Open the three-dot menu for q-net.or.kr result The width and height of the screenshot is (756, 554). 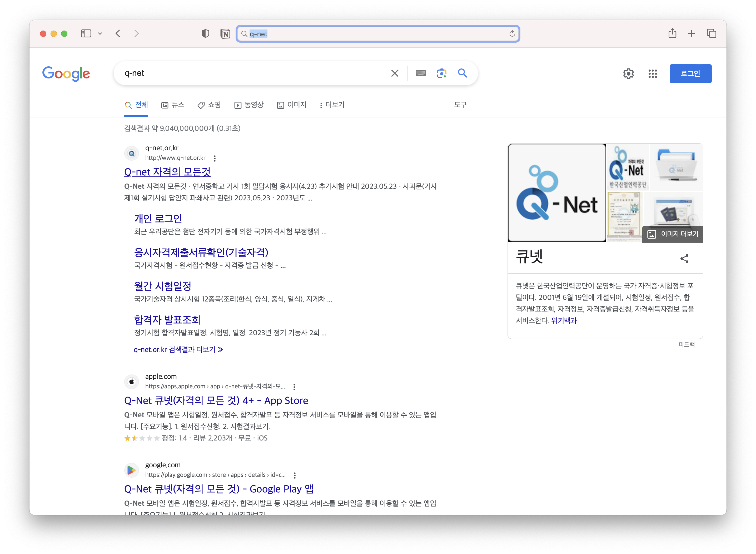click(x=215, y=158)
